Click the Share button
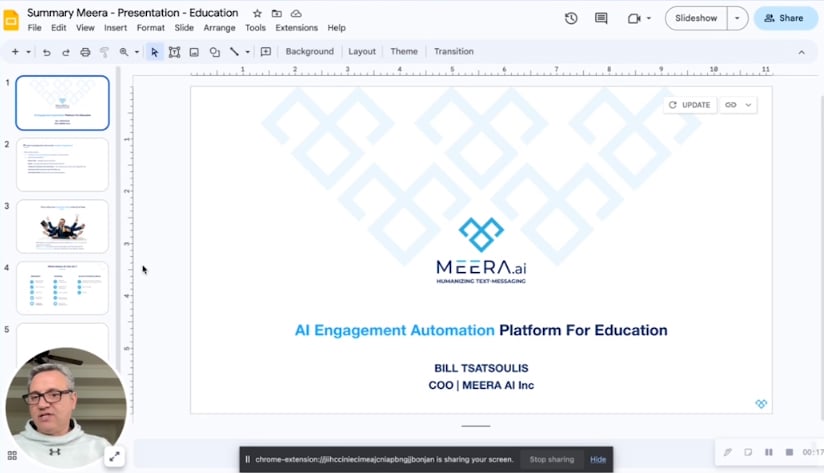This screenshot has width=824, height=473. 784,18
